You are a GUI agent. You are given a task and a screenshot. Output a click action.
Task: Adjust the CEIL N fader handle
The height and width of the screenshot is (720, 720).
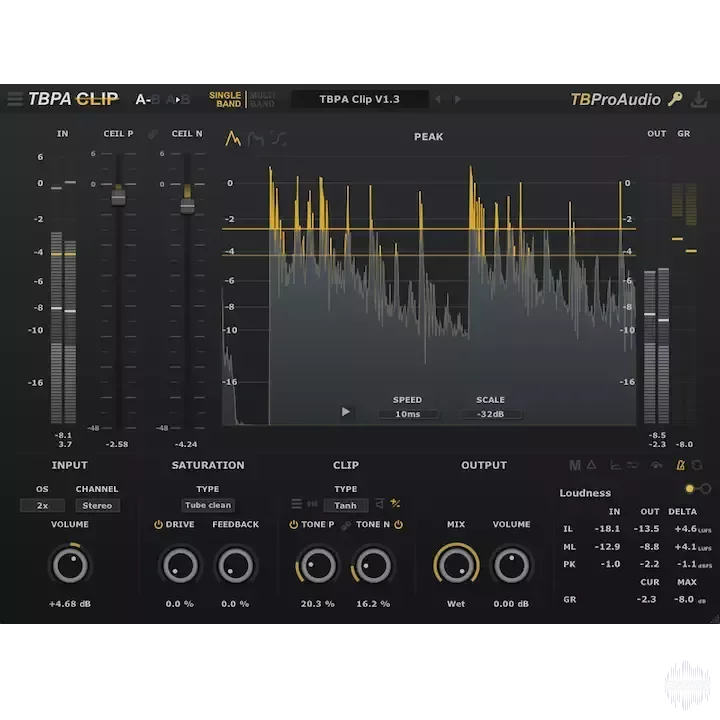(187, 206)
